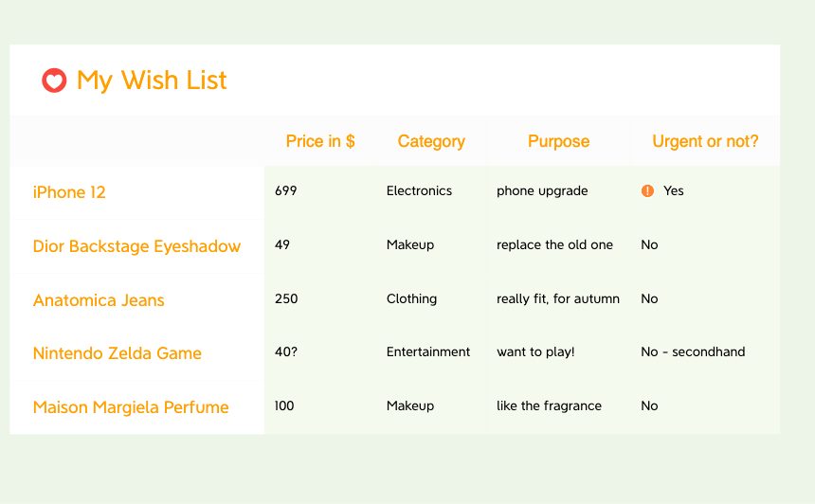Click the Entertainment category cell
Screen dimensions: 815x504
[427, 351]
